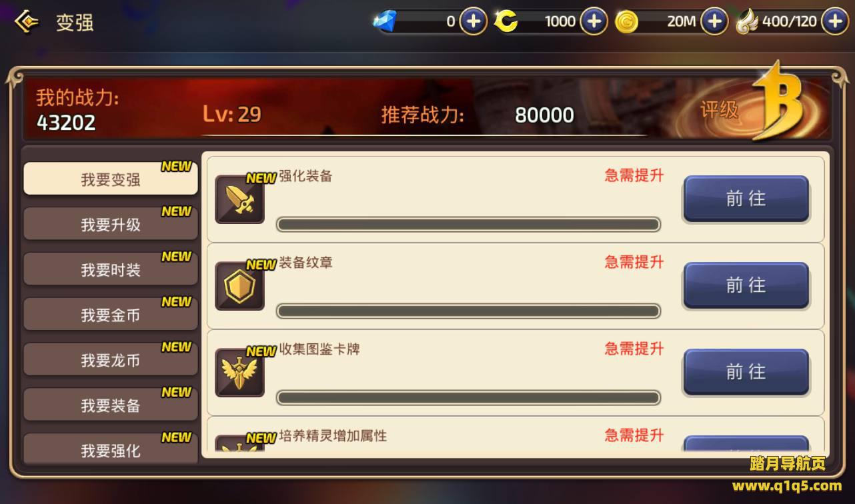Click the back arrow next to 变强
The height and width of the screenshot is (504, 855).
click(27, 22)
